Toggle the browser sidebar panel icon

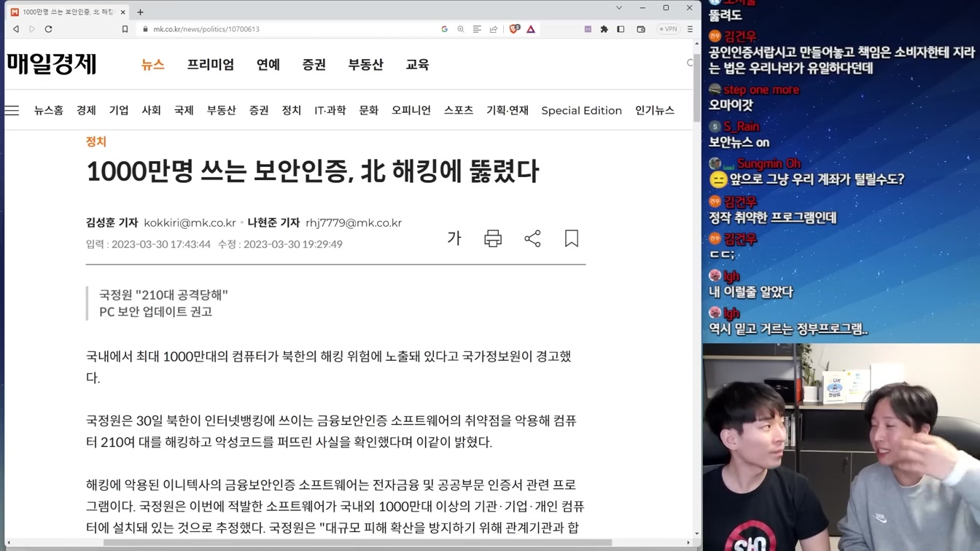coord(621,29)
